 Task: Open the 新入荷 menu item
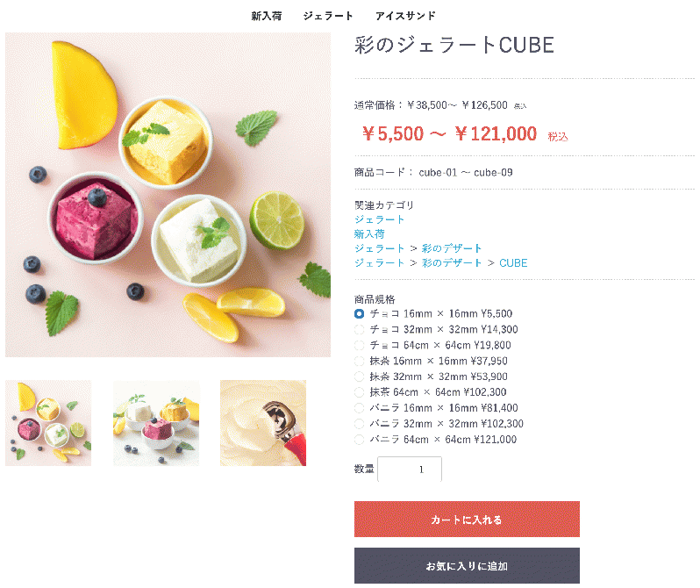(x=266, y=16)
